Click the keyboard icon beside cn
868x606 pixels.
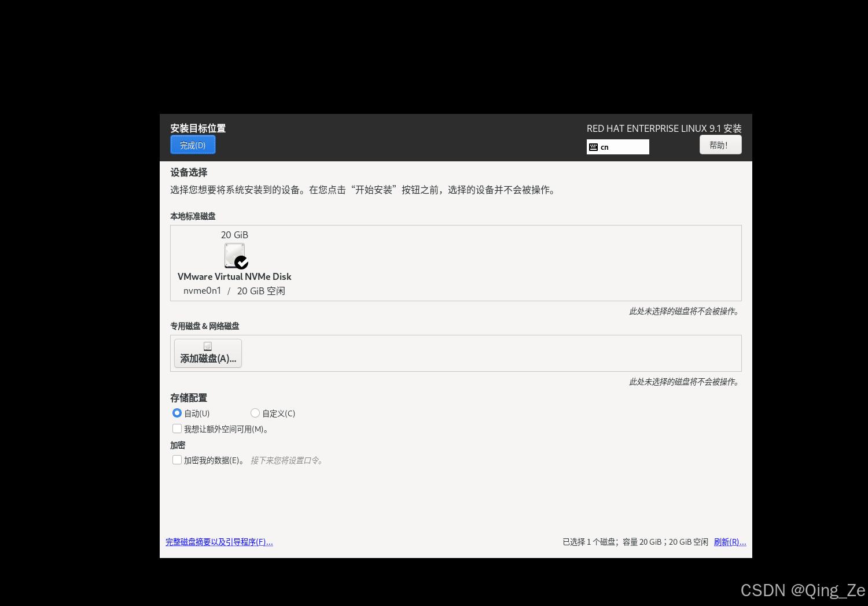tap(593, 147)
